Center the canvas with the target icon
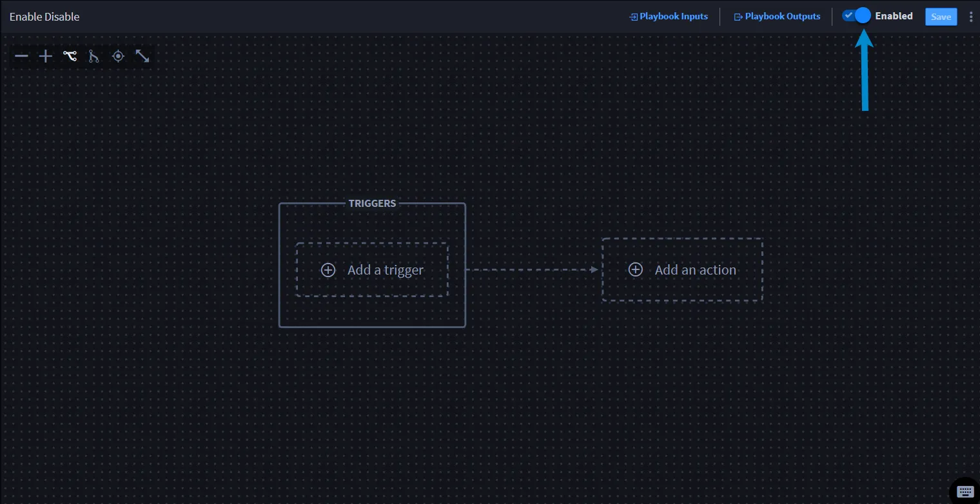Image resolution: width=980 pixels, height=504 pixels. 117,56
